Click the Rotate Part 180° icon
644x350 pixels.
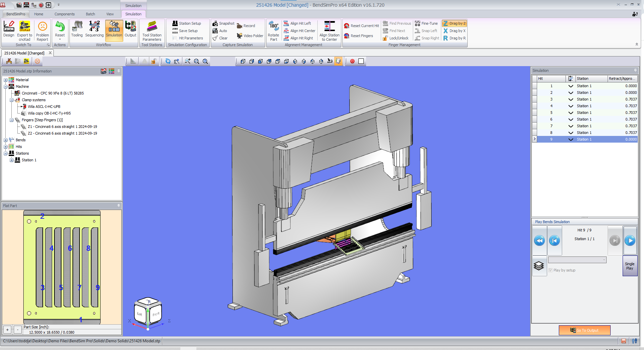273,31
